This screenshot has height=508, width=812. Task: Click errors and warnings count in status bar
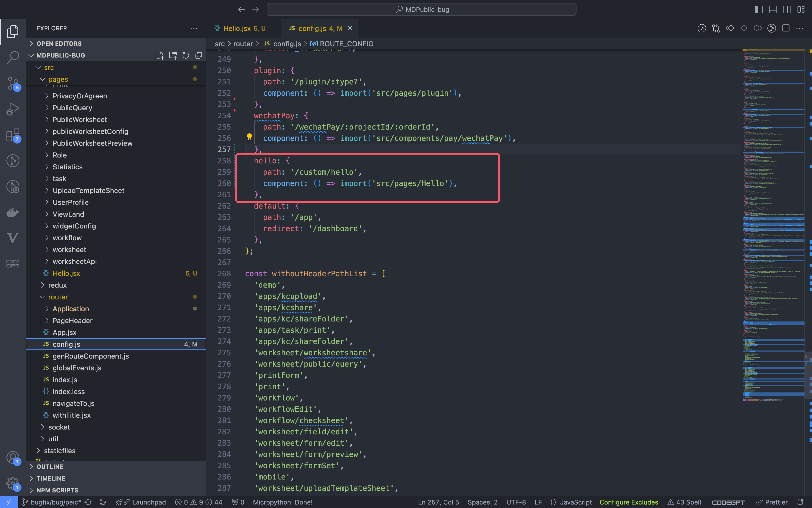coord(199,502)
